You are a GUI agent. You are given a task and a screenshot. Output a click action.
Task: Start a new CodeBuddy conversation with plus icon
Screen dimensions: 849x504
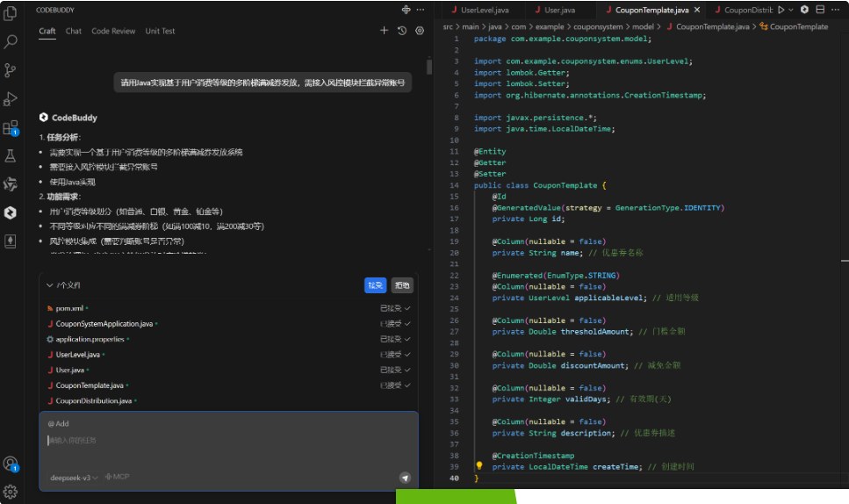384,31
